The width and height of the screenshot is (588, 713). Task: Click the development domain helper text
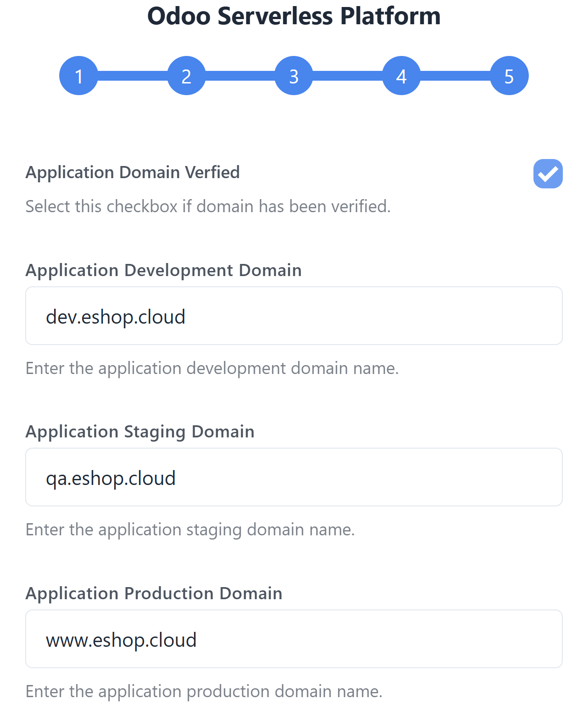212,368
